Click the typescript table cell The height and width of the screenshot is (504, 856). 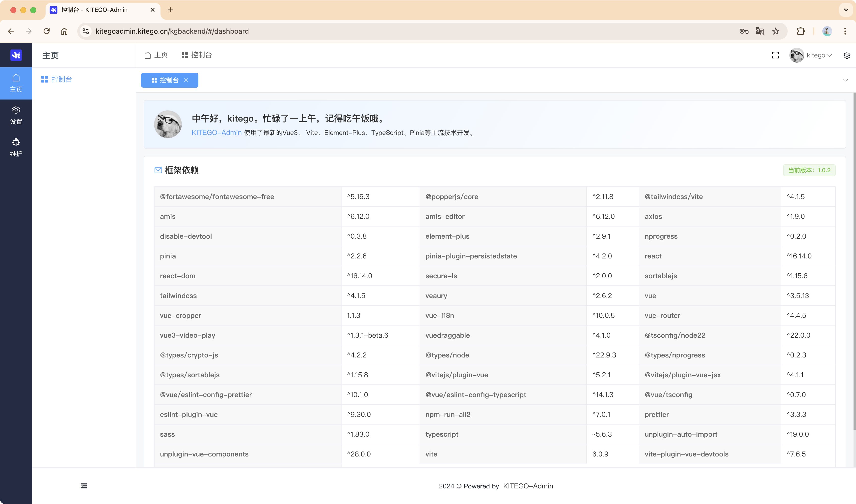click(503, 434)
